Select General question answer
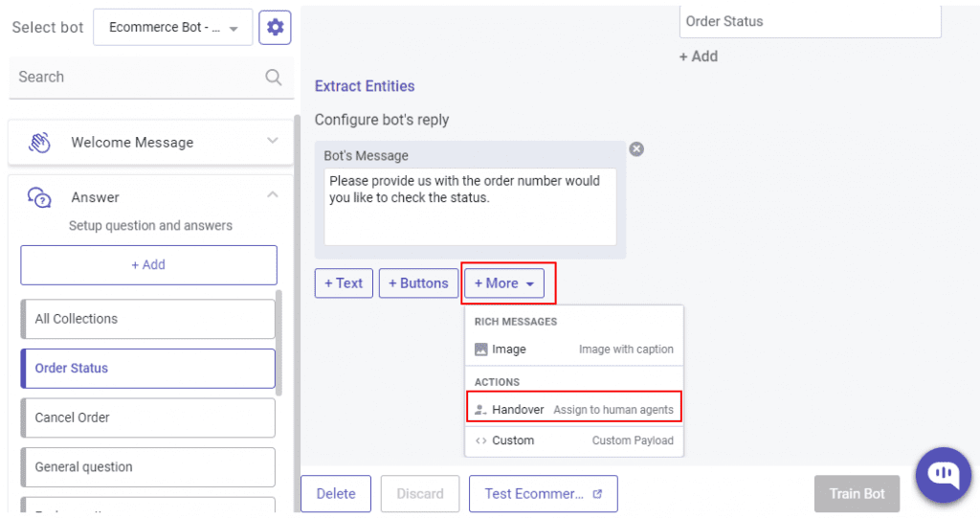This screenshot has height=519, width=980. click(x=148, y=467)
